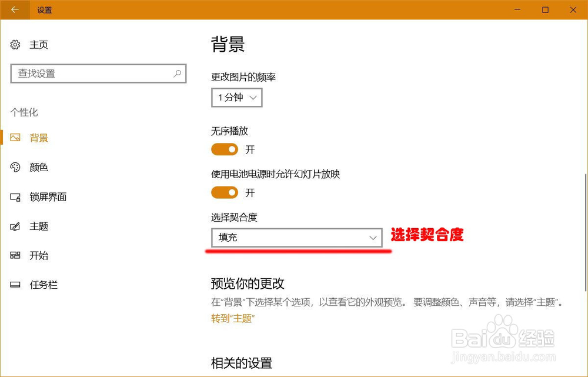Click the 主页 home gear icon

15,44
